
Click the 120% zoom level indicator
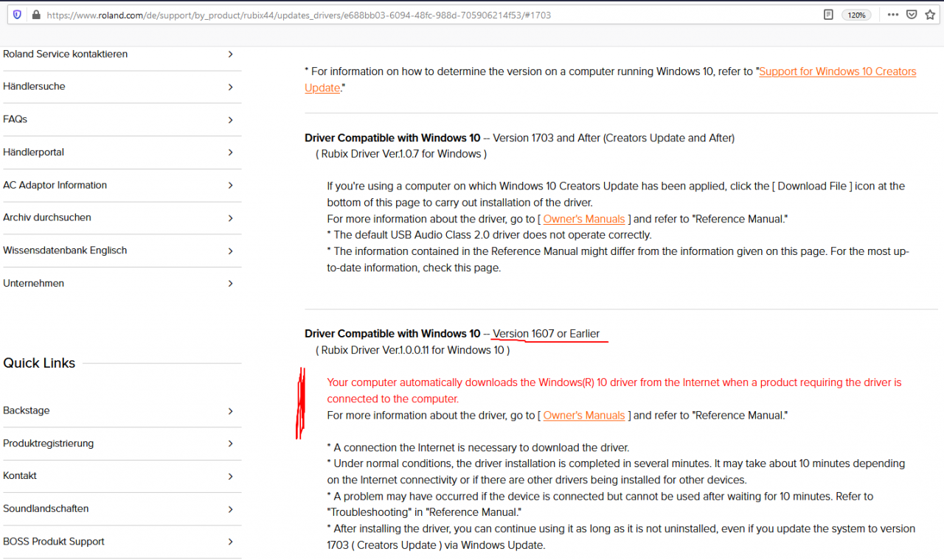click(856, 15)
